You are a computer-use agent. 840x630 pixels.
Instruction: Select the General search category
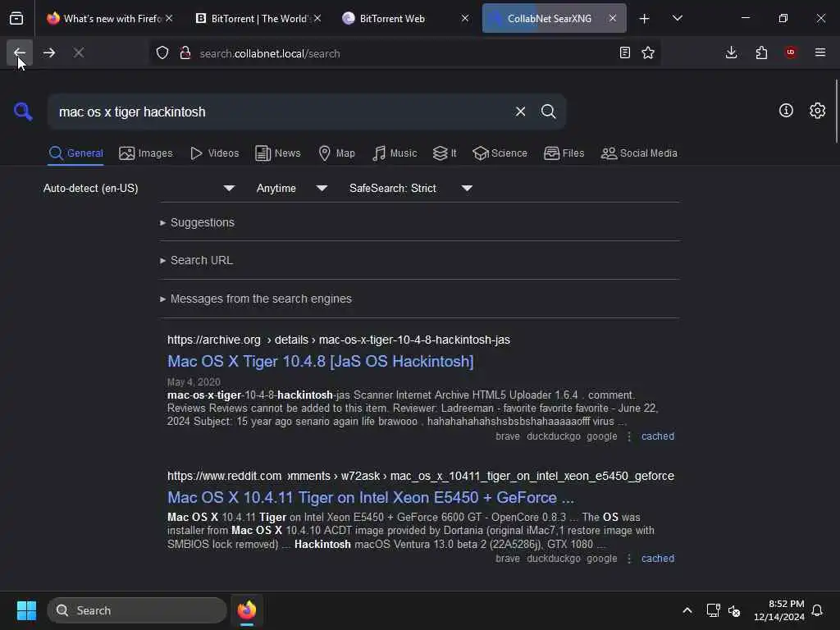[75, 153]
